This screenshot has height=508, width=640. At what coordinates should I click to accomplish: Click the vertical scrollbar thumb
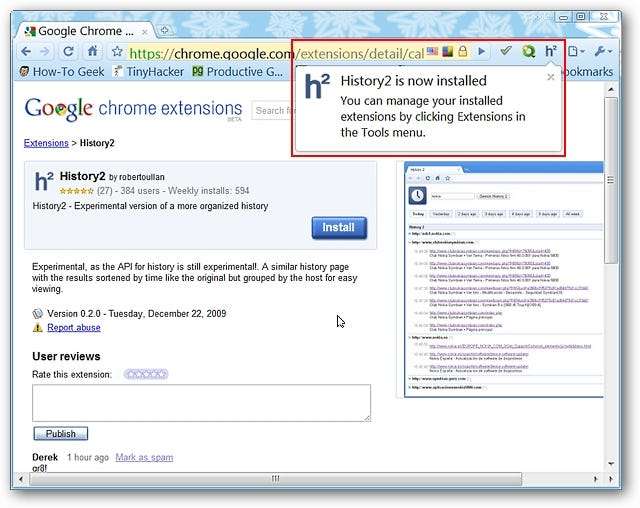tap(611, 180)
